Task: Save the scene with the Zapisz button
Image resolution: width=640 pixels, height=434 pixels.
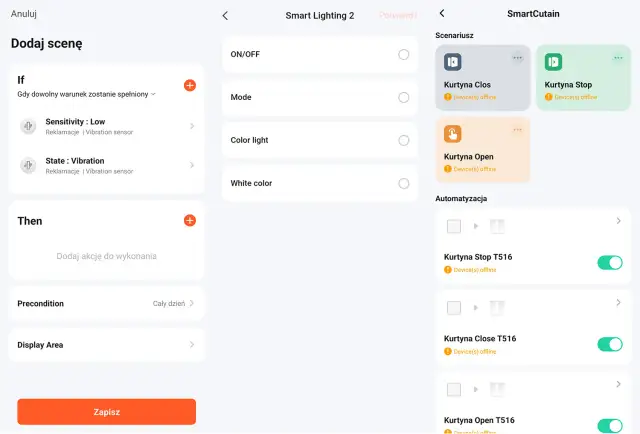Action: click(107, 412)
